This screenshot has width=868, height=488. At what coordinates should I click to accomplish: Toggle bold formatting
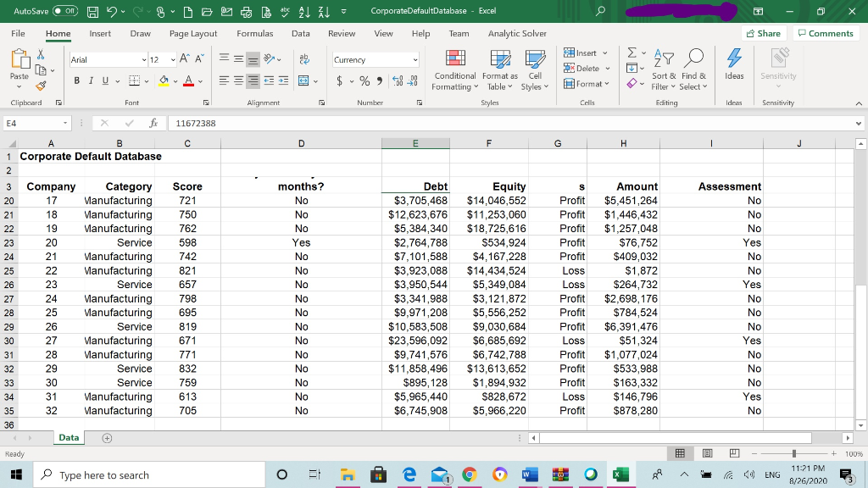pos(78,80)
